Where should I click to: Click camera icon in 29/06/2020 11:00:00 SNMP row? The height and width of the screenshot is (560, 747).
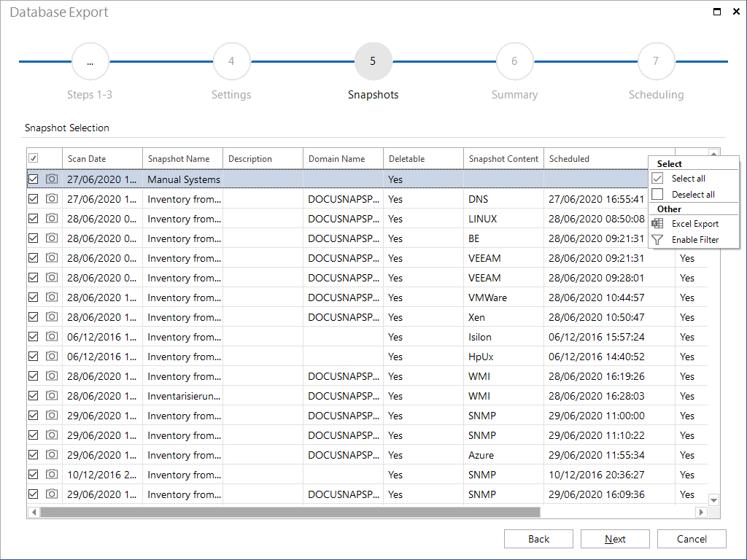(52, 415)
